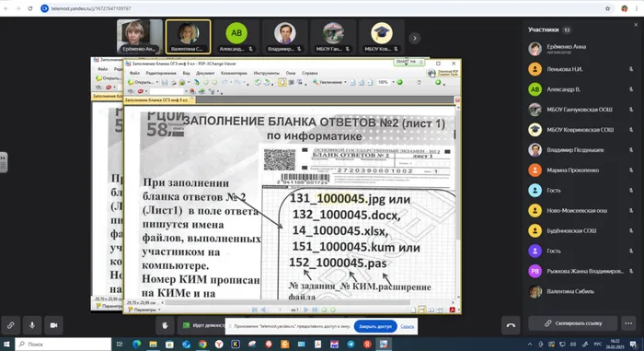Screen dimensions: 644x351
Task: Select the МБОУ Ган... thumbnail
Action: 333,36
